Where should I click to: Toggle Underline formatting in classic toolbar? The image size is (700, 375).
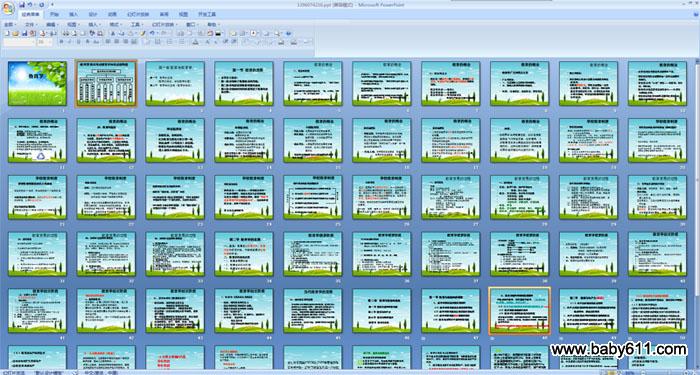79,42
